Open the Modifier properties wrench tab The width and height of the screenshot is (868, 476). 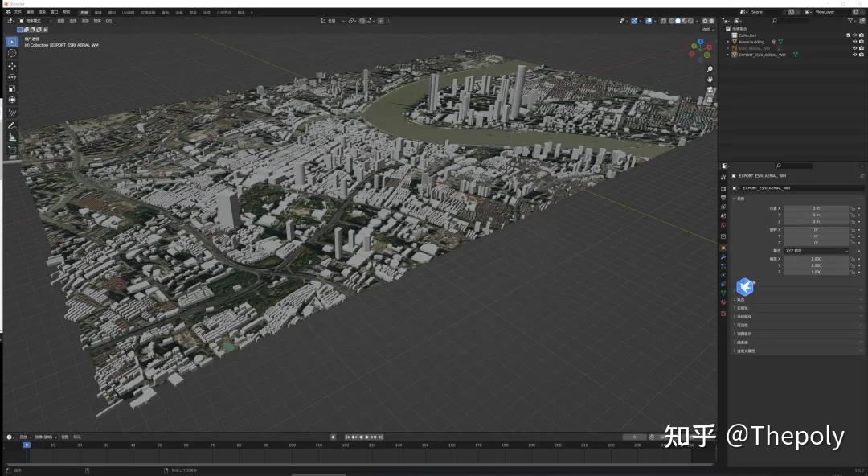pyautogui.click(x=723, y=256)
